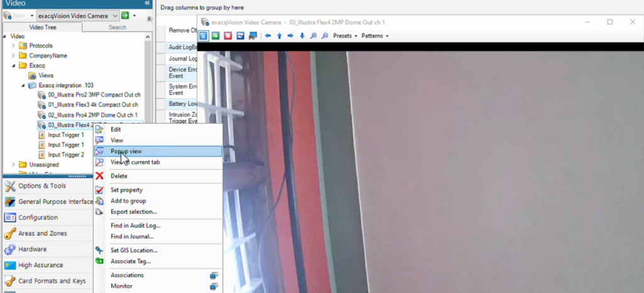Click the blue list-view icon in camera toolbar
644x293 pixels.
[x=204, y=36]
